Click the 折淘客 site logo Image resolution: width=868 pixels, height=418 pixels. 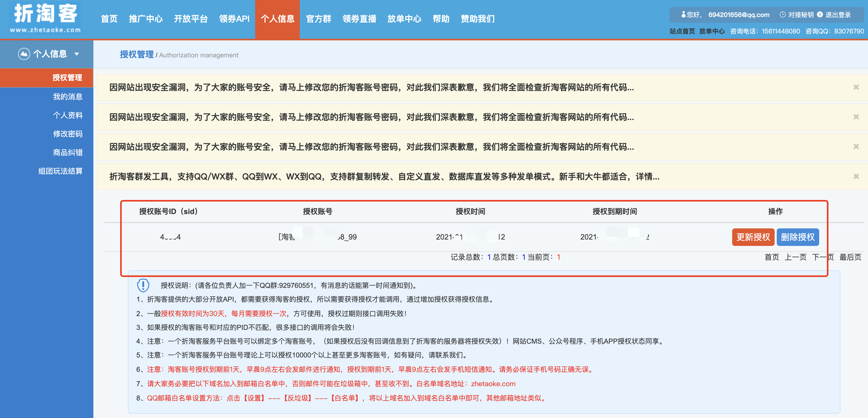45,18
